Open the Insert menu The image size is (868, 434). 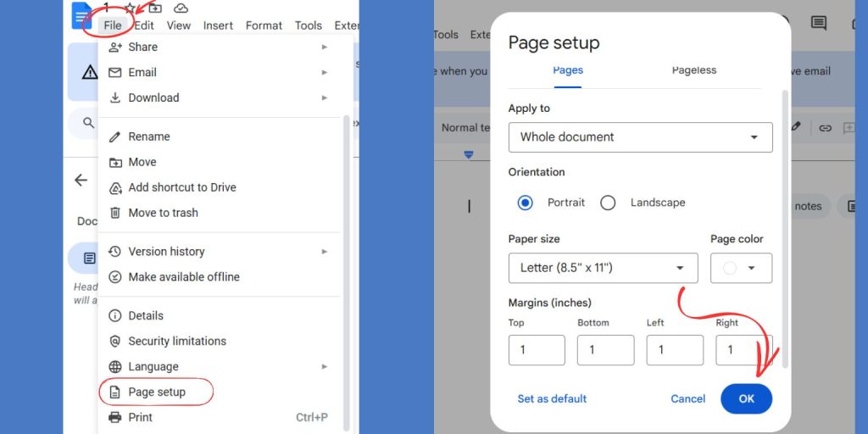coord(218,25)
